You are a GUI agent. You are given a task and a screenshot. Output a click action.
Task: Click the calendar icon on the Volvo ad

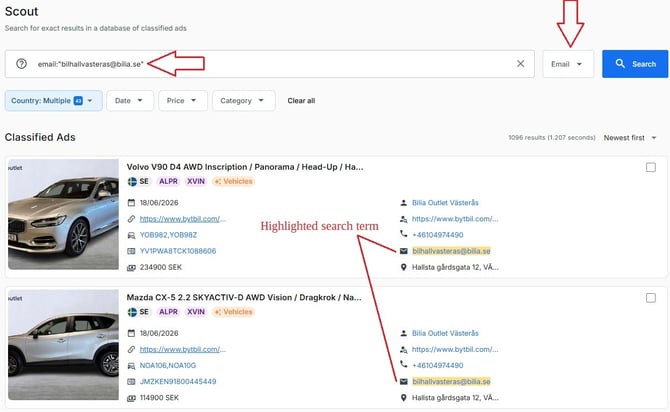click(x=131, y=203)
